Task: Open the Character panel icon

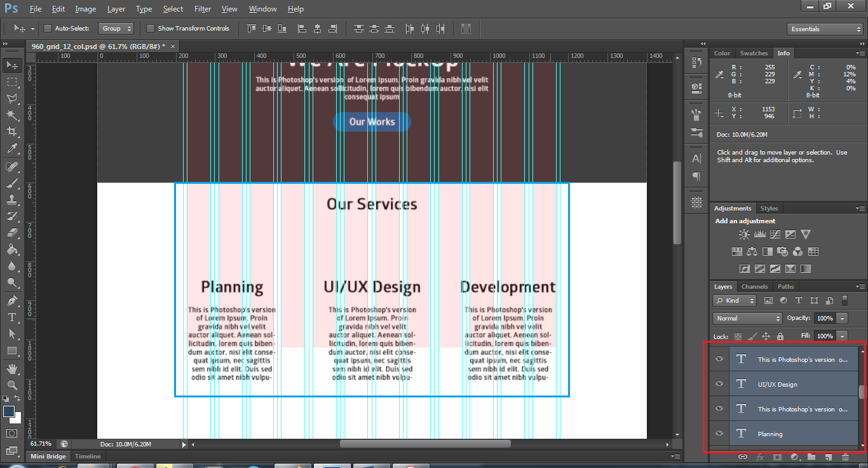Action: pos(696,158)
